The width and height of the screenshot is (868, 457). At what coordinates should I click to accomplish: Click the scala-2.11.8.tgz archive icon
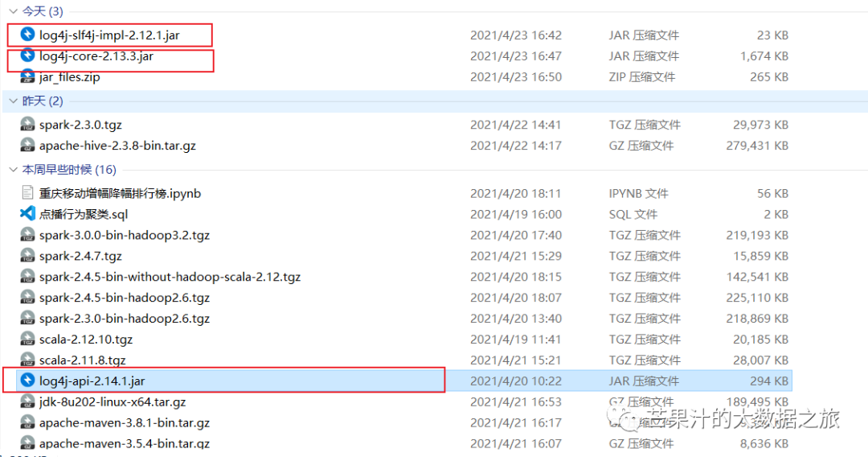point(27,360)
